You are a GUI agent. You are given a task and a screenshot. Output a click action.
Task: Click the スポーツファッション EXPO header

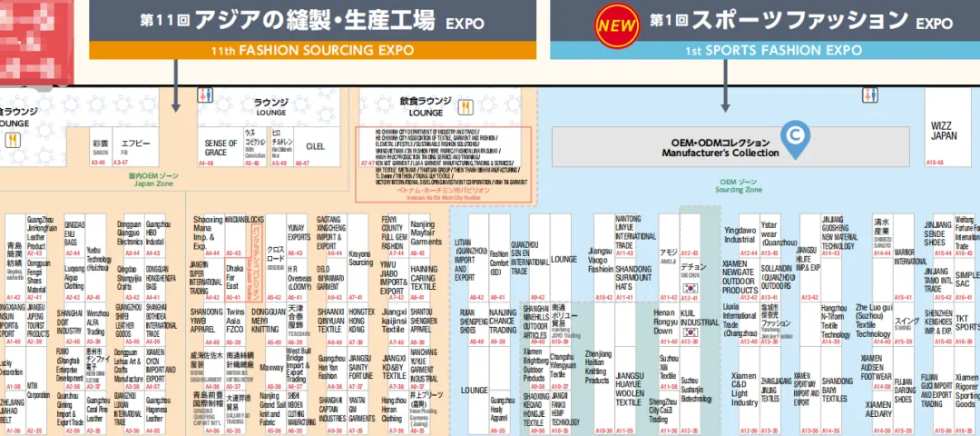point(765,21)
